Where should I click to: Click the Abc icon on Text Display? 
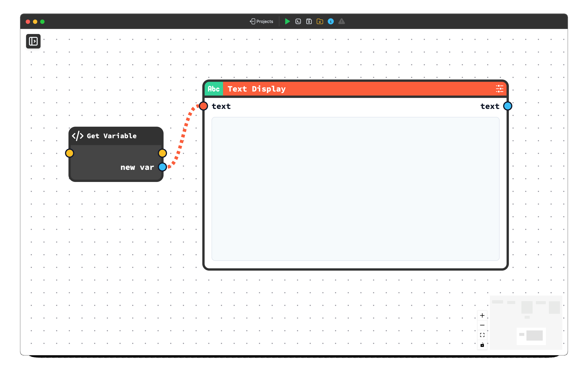pos(214,89)
